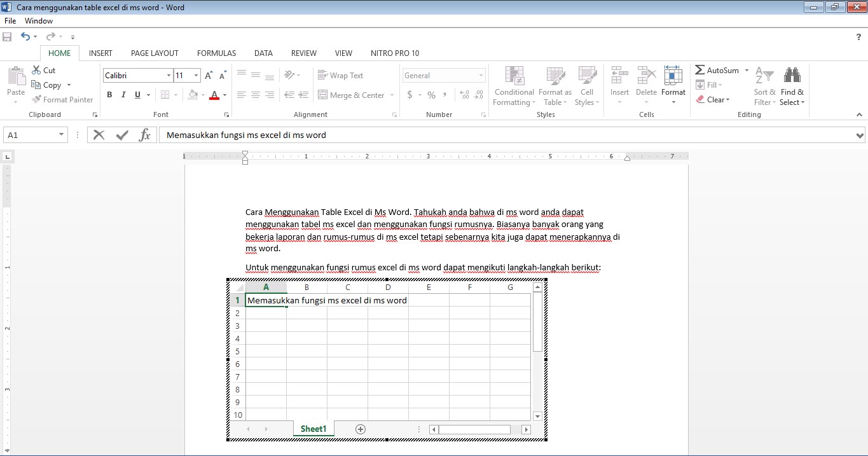Add new sheet with plus button
868x456 pixels.
coord(361,429)
